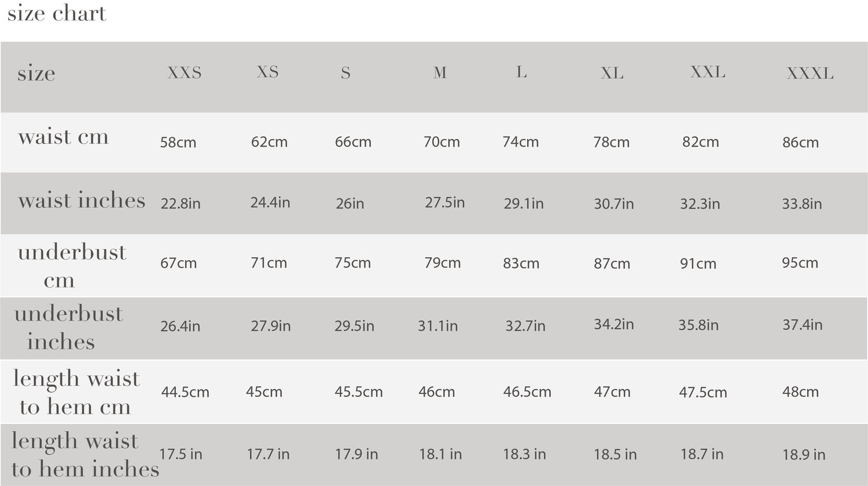Screen dimensions: 868x486
Task: Click the M size header
Action: click(x=440, y=73)
